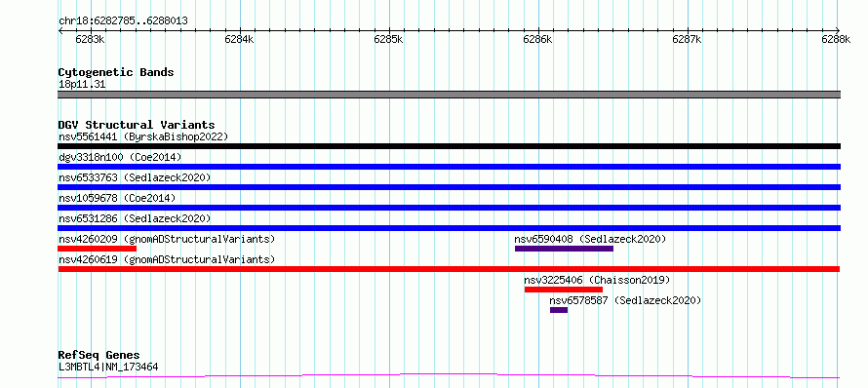
Task: Click the nsv6590408 (Sedlazeck2020) label
Action: coord(590,239)
